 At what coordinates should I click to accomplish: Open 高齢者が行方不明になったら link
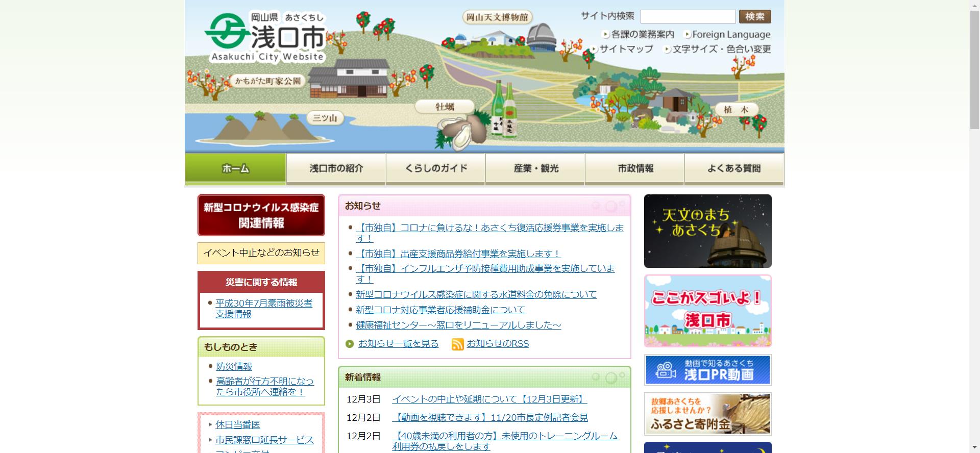point(264,387)
